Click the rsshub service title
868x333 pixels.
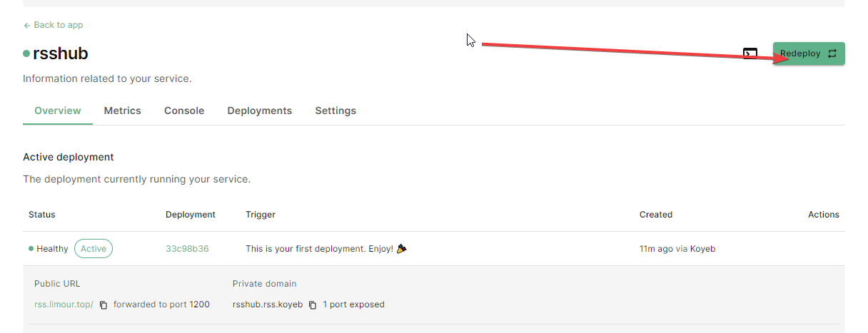(61, 53)
